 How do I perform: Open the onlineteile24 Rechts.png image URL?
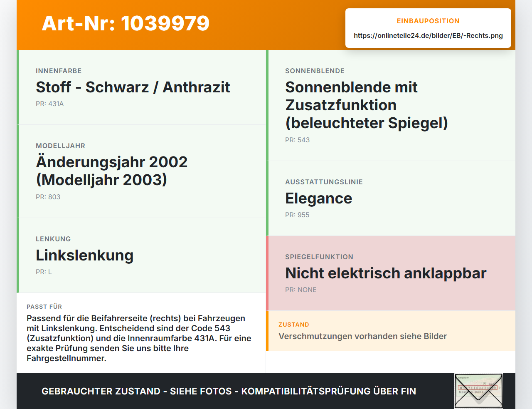pos(428,36)
